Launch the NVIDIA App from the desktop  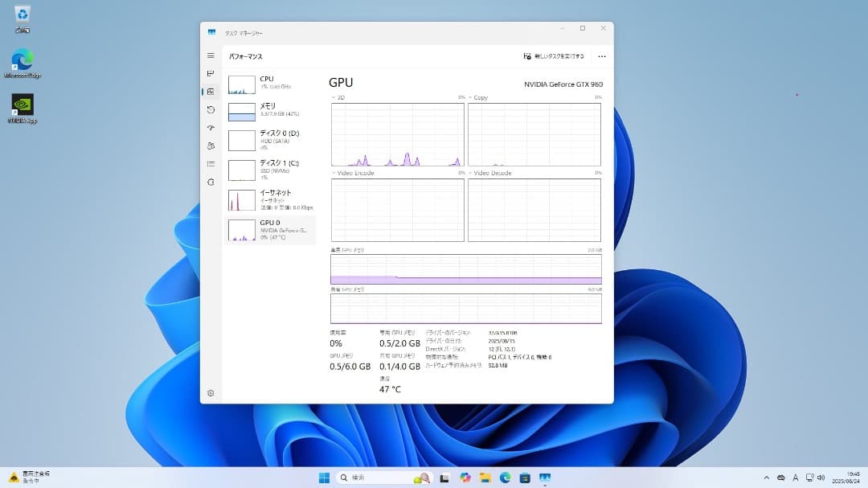[x=22, y=105]
